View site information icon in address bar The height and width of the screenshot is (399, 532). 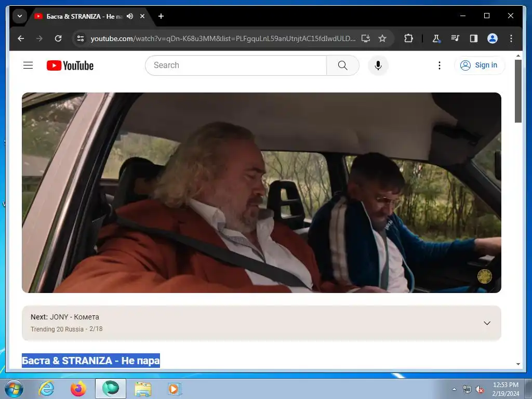pos(81,38)
